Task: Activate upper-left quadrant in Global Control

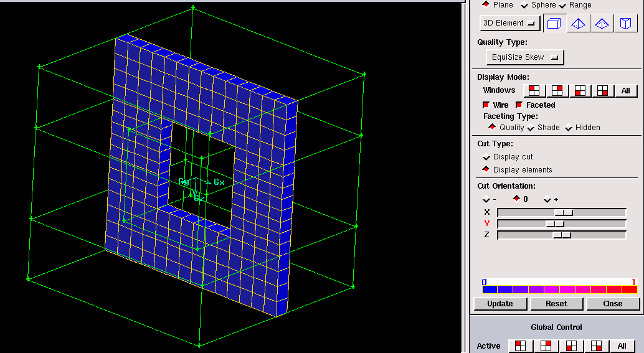Action: tap(519, 346)
